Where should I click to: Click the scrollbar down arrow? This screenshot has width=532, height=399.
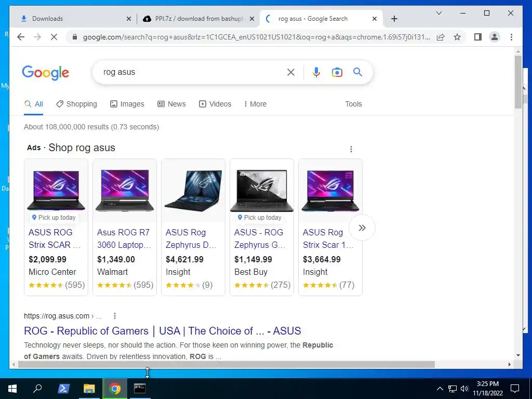518,355
